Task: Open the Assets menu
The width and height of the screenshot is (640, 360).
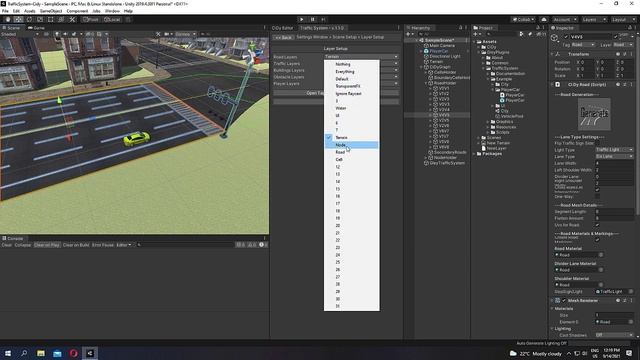Action: tap(30, 11)
